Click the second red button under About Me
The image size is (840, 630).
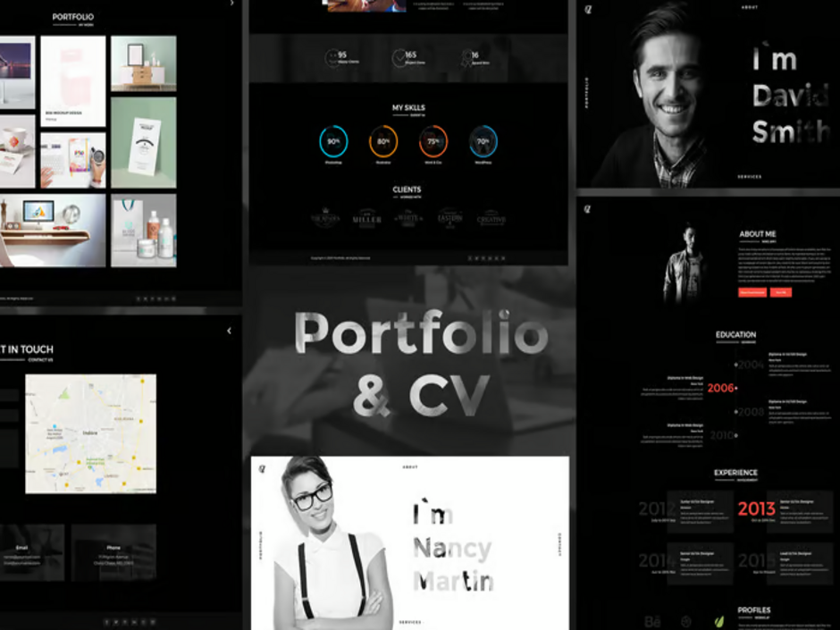click(x=781, y=292)
